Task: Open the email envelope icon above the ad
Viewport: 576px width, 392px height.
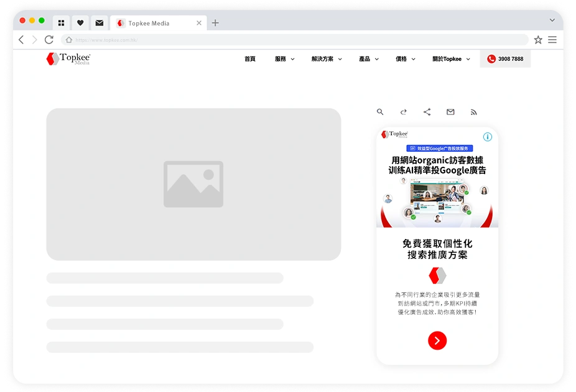Action: click(x=450, y=112)
